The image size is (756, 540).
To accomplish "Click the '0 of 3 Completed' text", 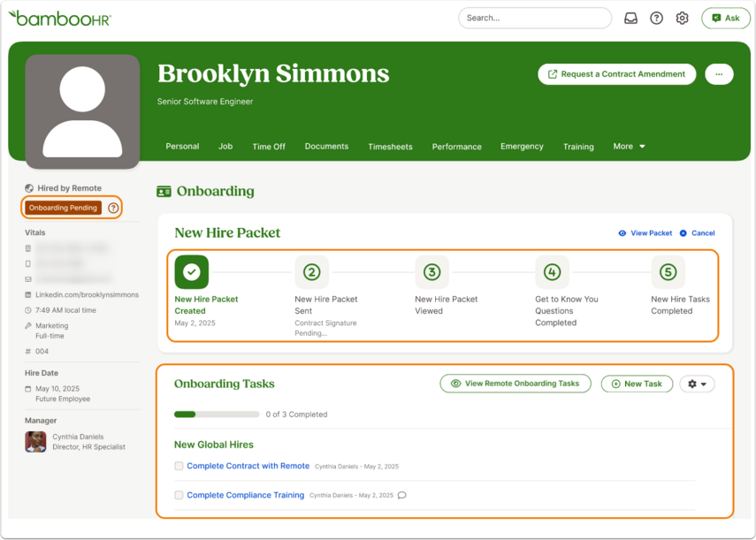I will coord(296,415).
